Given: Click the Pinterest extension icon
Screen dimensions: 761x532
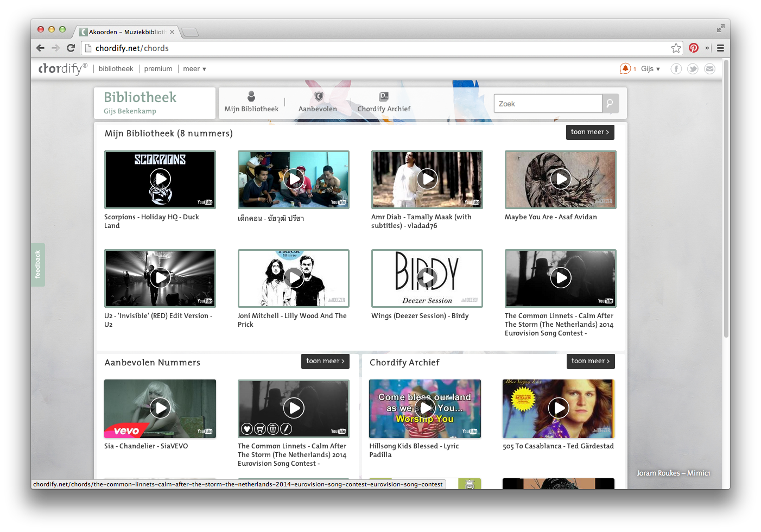Looking at the screenshot, I should pyautogui.click(x=694, y=48).
